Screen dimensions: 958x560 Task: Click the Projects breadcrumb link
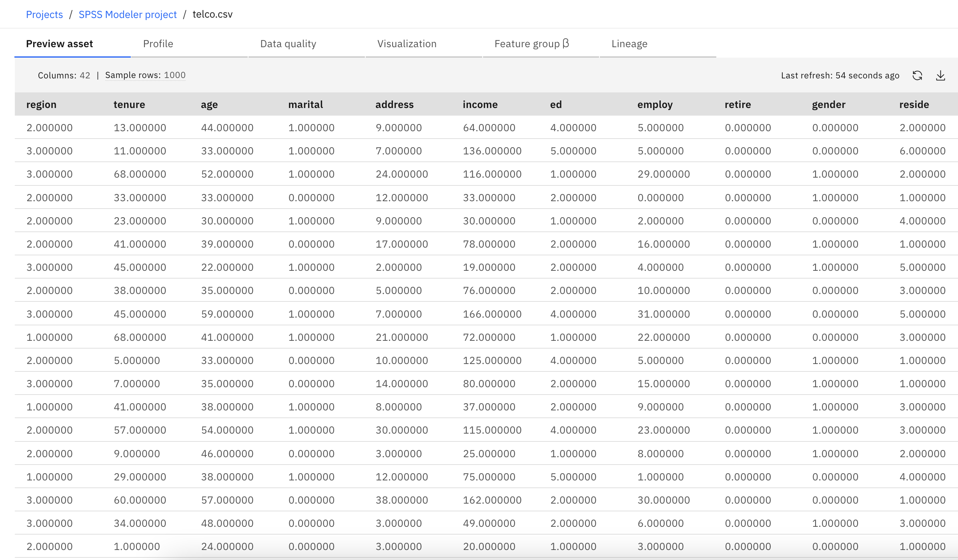click(44, 13)
